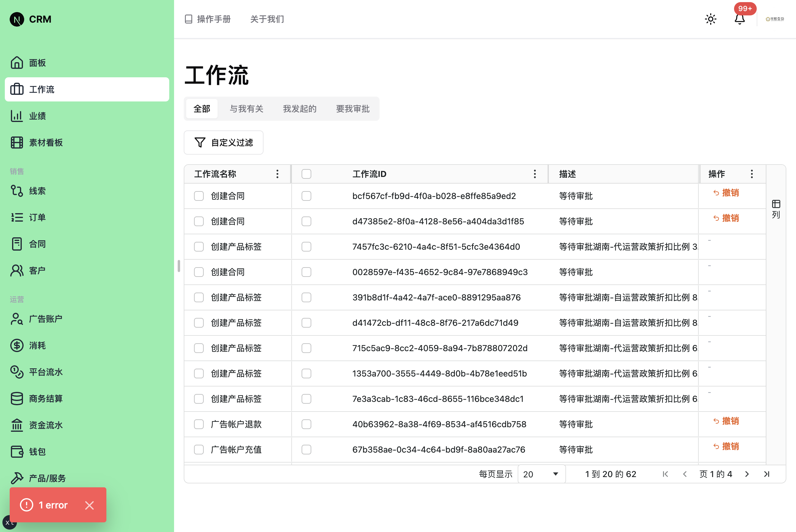Open the 工作流名称 column options menu

(x=277, y=174)
